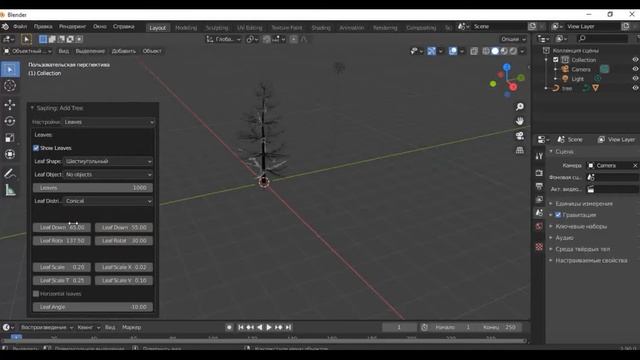Open Scene properties tab icon

(x=539, y=213)
